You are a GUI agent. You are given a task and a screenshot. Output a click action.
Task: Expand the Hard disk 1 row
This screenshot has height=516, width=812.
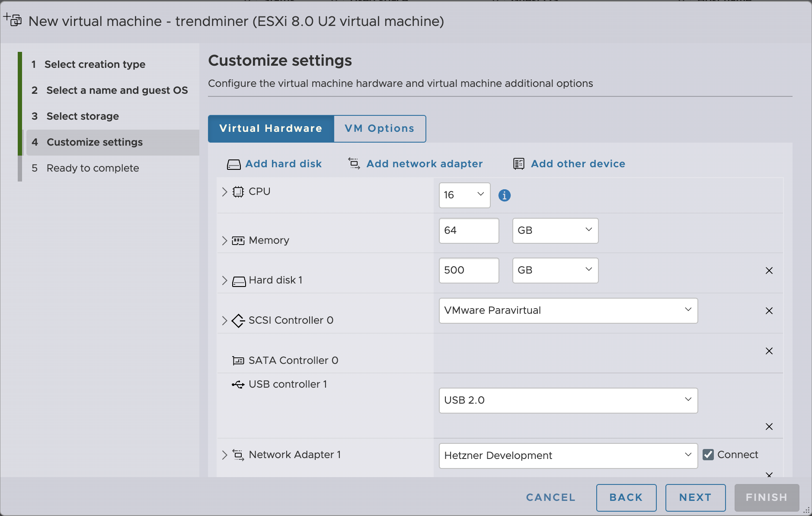pos(224,280)
